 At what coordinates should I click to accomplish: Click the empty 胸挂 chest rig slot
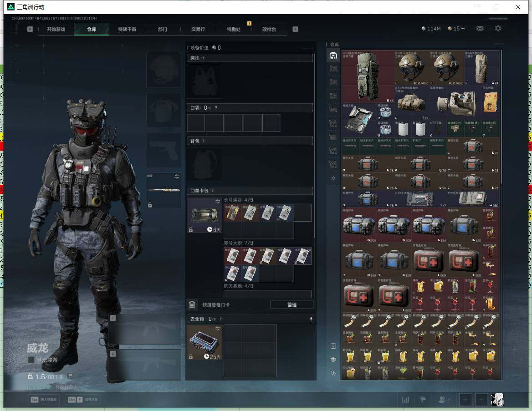click(205, 81)
